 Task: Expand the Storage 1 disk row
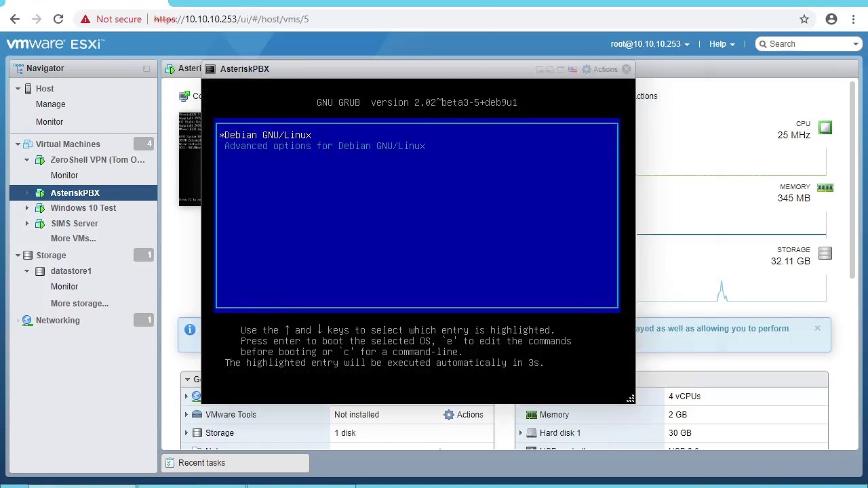pyautogui.click(x=186, y=433)
